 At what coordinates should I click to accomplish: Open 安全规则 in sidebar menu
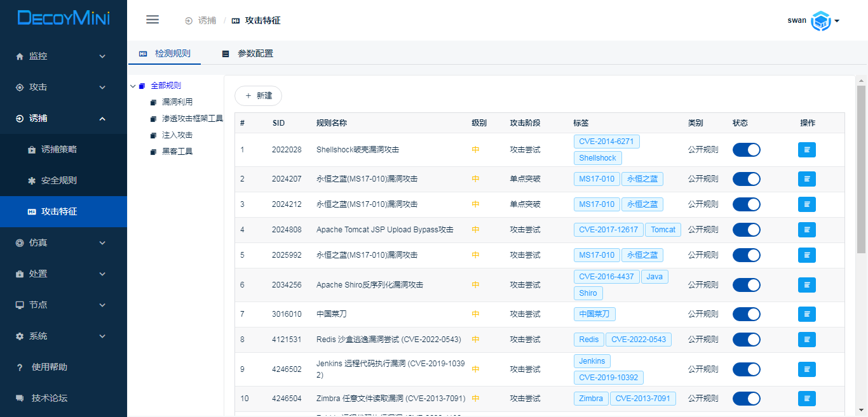(58, 180)
